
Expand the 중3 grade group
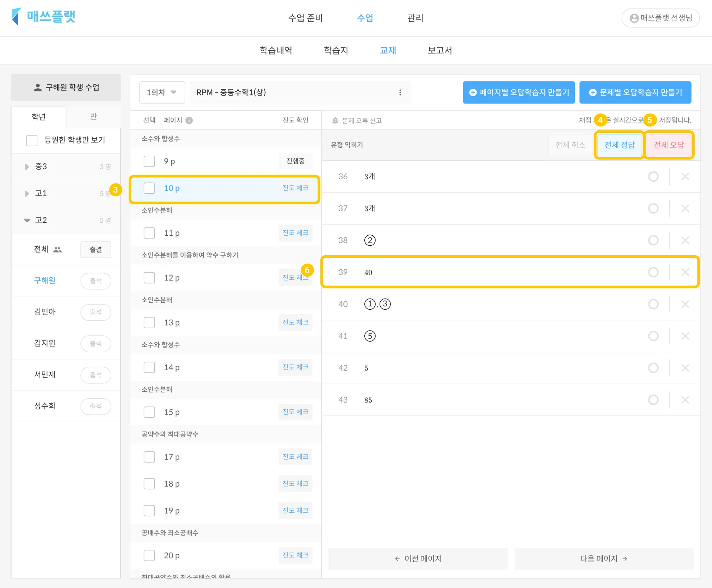pos(27,167)
